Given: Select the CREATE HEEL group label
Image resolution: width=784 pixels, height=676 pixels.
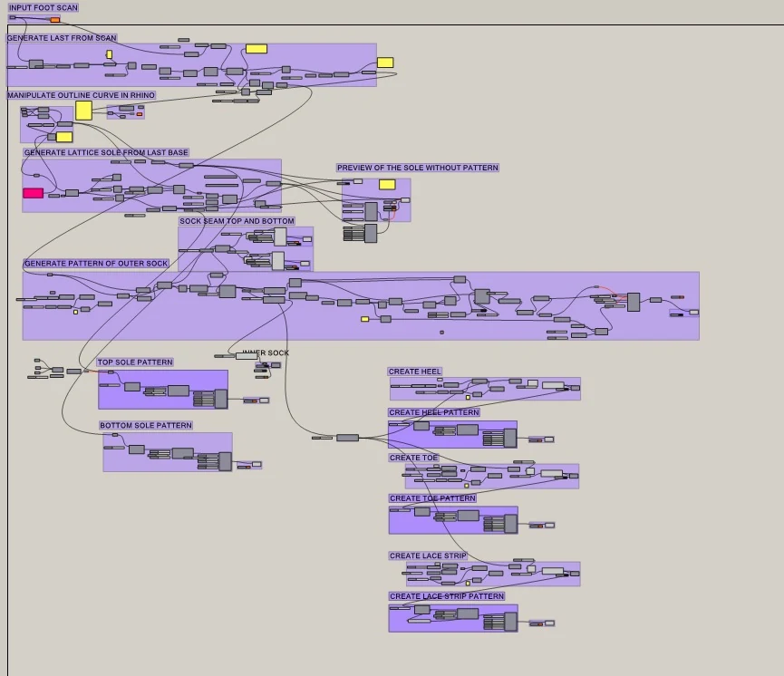Looking at the screenshot, I should [415, 372].
